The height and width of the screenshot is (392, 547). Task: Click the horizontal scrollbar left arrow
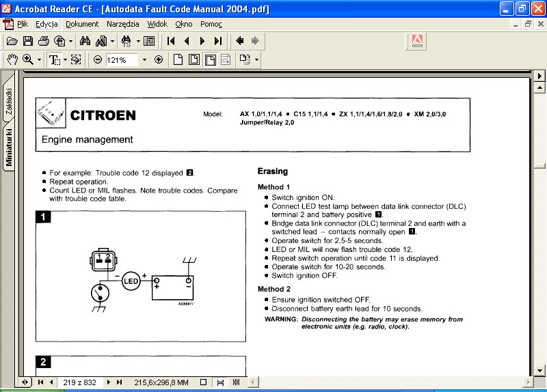point(252,382)
